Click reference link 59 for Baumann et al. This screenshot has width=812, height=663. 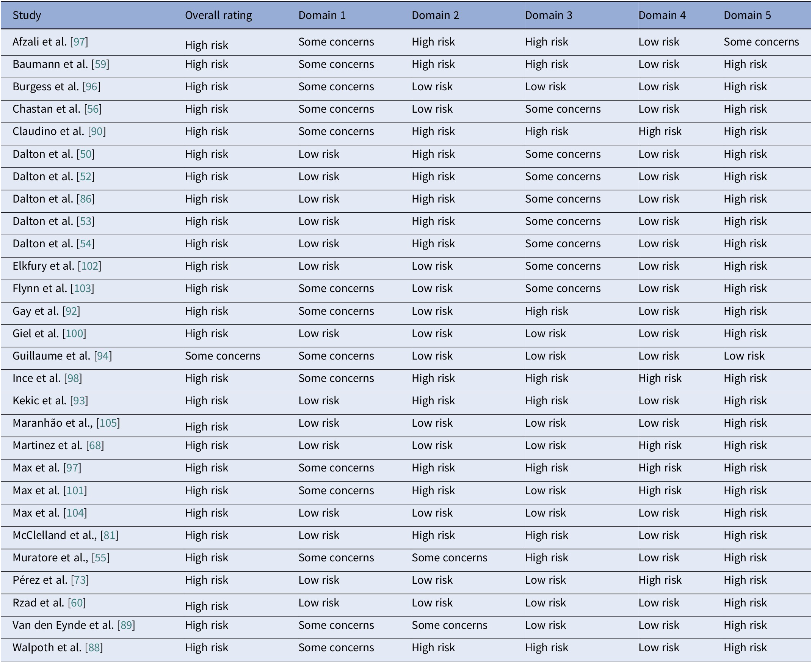pyautogui.click(x=100, y=64)
